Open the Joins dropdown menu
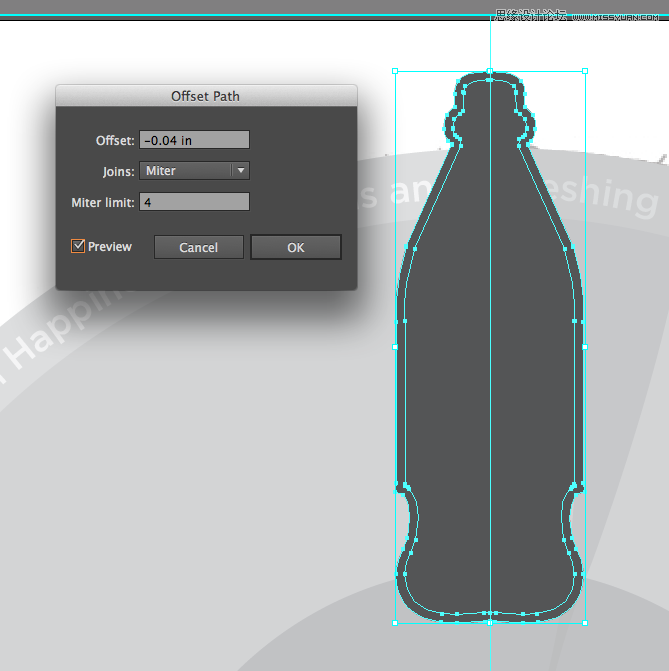Screen dimensions: 669x671 pos(194,170)
